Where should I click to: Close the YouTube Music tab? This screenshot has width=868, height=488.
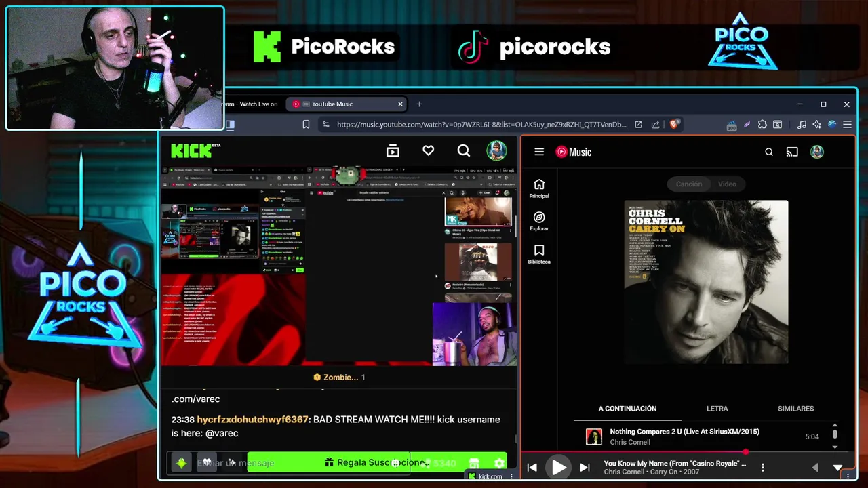point(400,104)
